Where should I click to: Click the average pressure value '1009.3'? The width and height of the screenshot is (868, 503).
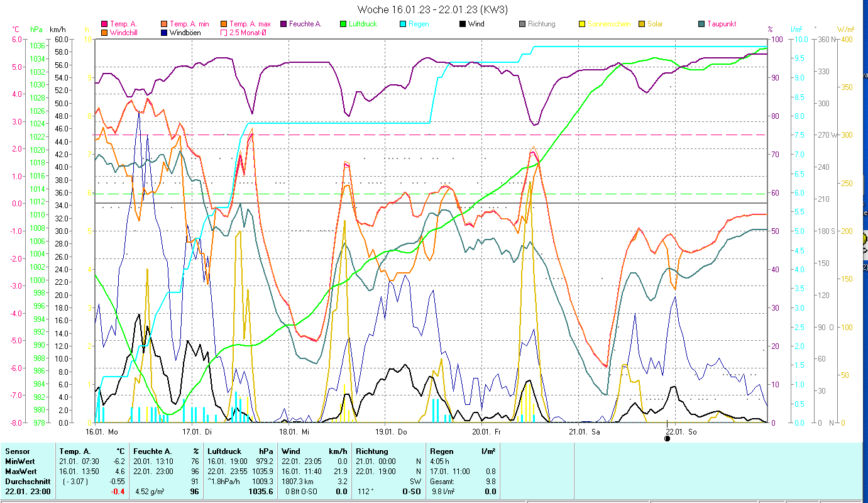coord(261,482)
